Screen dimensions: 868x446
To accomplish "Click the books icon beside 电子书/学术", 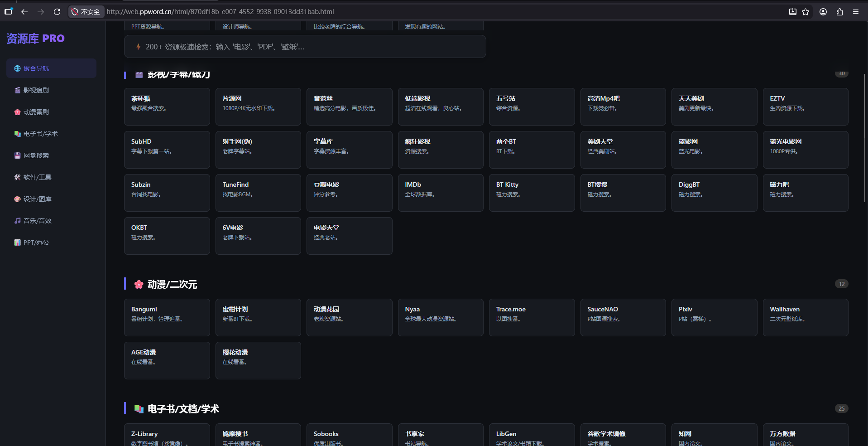I will point(17,134).
